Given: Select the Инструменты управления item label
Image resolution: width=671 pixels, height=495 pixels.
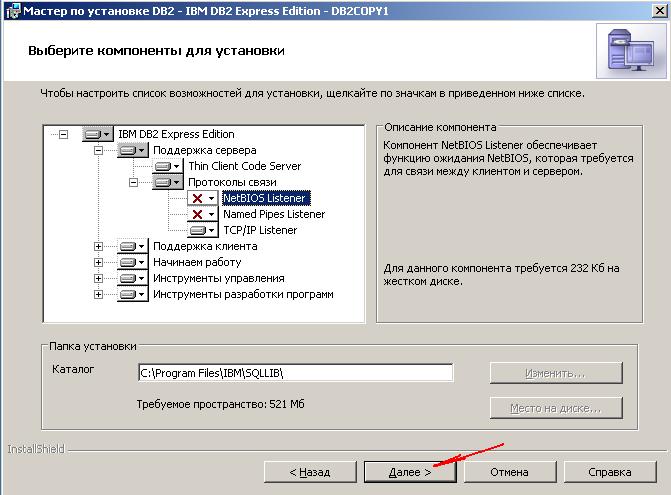Looking at the screenshot, I should click(219, 279).
